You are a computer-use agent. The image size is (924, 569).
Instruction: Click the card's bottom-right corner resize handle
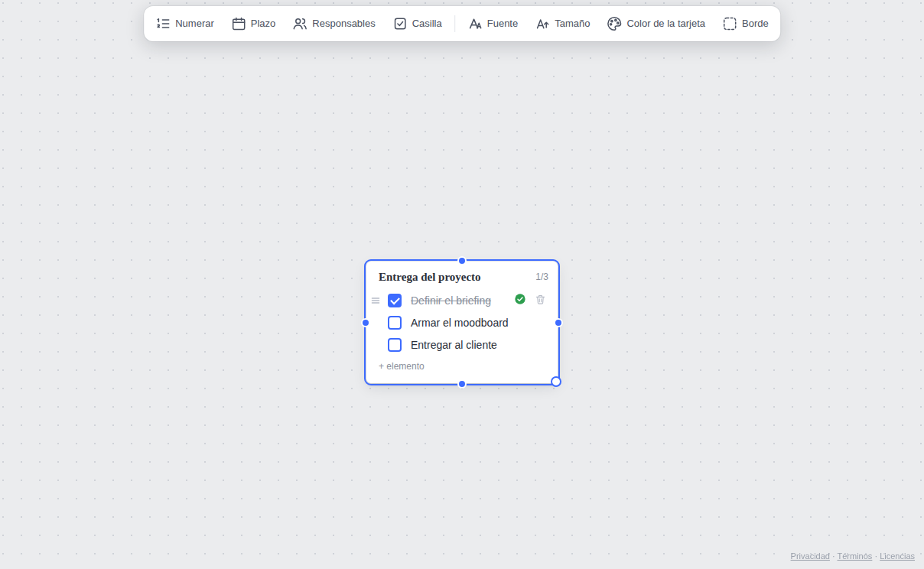[556, 382]
